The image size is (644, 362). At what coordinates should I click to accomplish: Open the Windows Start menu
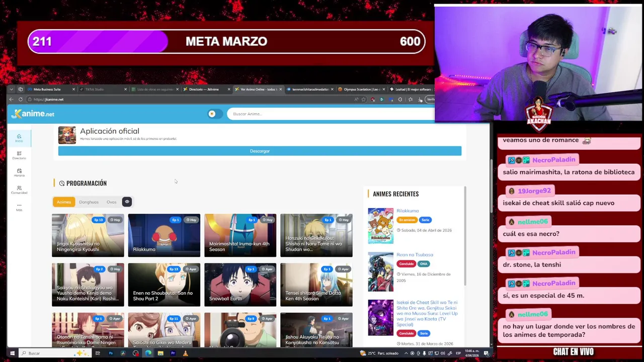pos(12,353)
